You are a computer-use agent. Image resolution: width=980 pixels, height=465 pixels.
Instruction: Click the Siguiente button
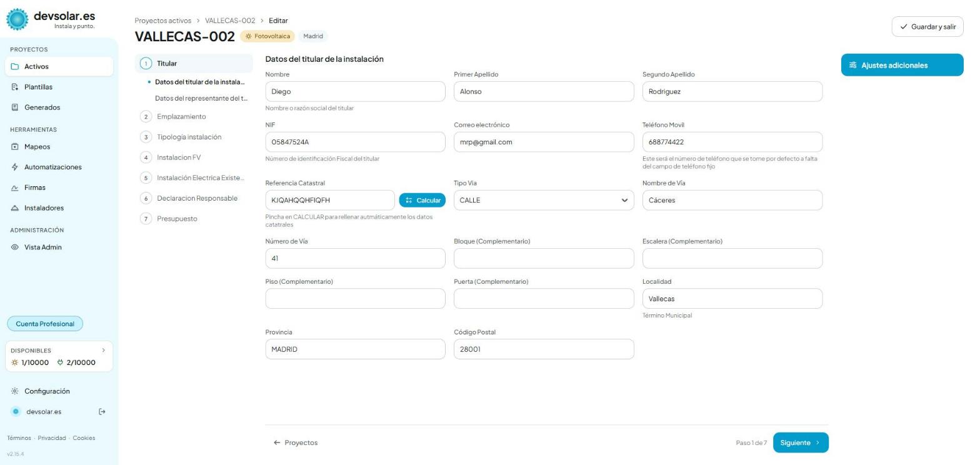(x=801, y=442)
